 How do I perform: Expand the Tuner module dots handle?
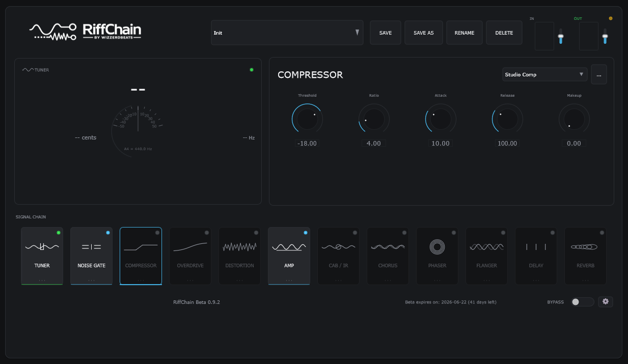point(42,280)
